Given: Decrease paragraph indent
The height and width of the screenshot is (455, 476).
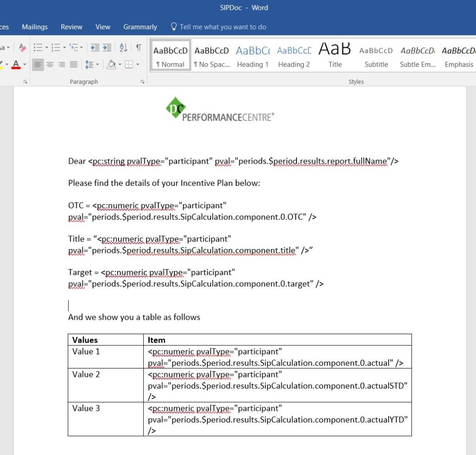Looking at the screenshot, I should coord(95,47).
